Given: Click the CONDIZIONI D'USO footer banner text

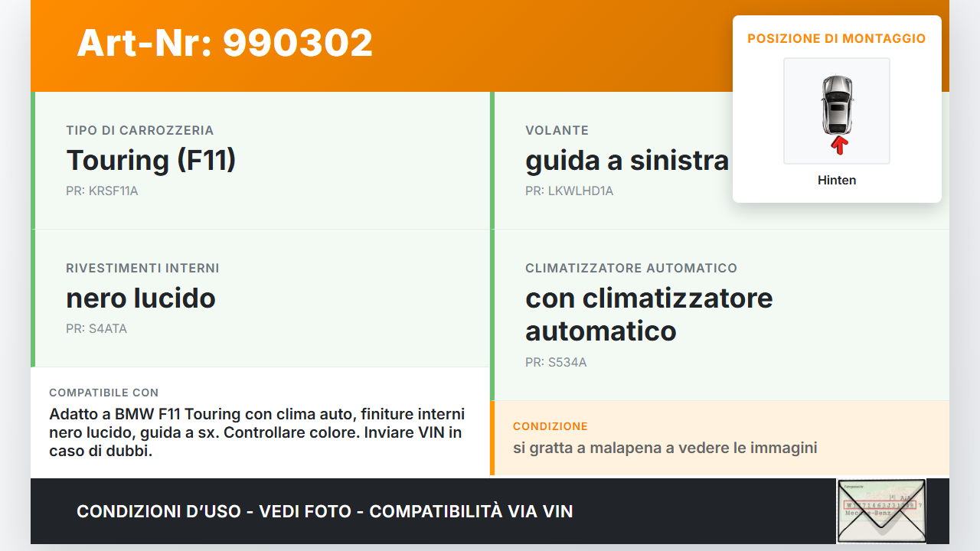Looking at the screenshot, I should pyautogui.click(x=325, y=511).
